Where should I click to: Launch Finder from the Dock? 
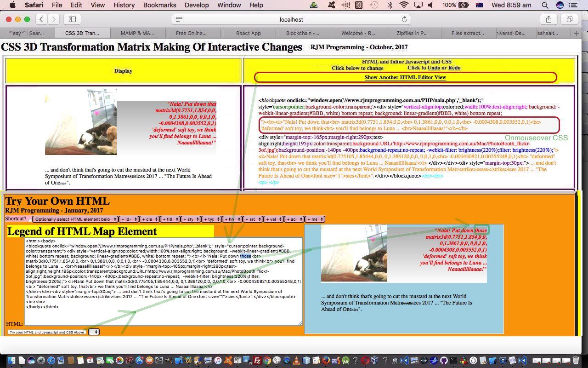pyautogui.click(x=11, y=361)
